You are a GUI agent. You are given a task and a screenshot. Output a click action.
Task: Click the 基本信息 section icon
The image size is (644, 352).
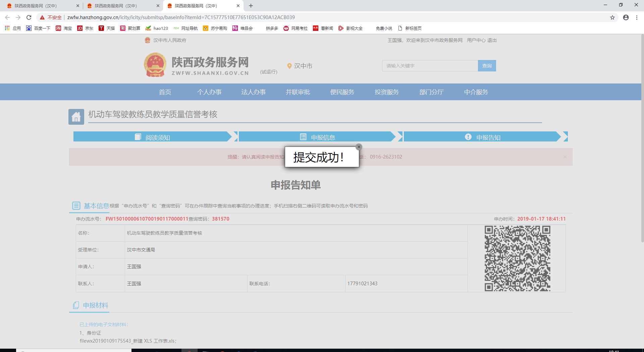pos(76,206)
